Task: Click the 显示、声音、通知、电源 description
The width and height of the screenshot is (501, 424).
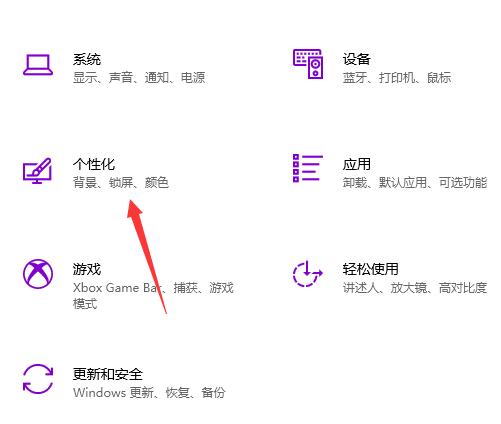Action: point(139,78)
